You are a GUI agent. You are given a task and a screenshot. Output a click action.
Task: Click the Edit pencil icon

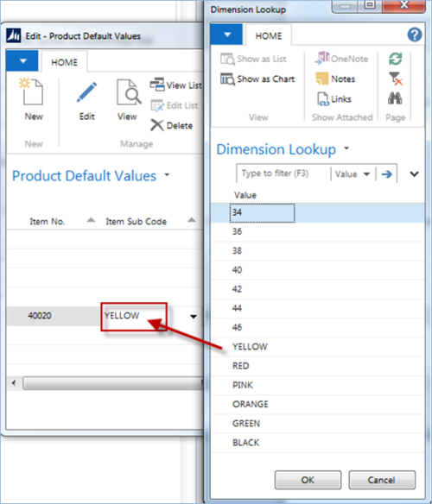tap(86, 92)
